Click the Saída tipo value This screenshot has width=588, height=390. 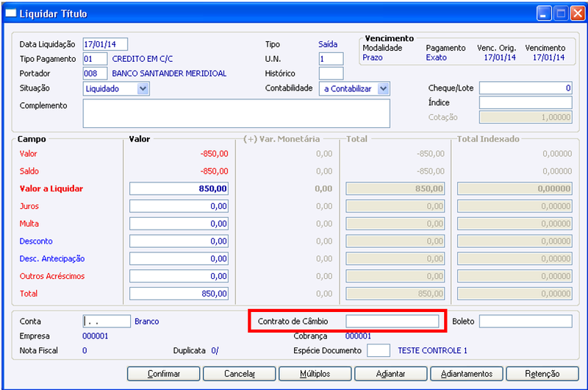coord(328,44)
